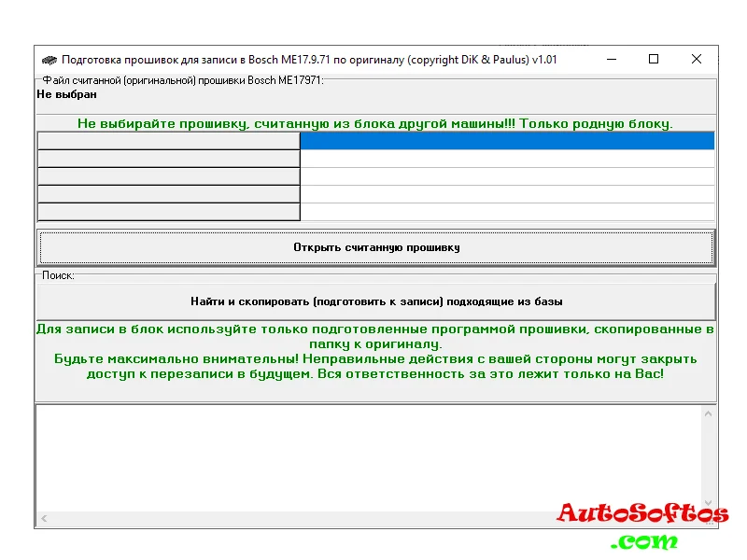The height and width of the screenshot is (560, 747).
Task: Click the first gray header cell in grid
Action: coord(168,141)
